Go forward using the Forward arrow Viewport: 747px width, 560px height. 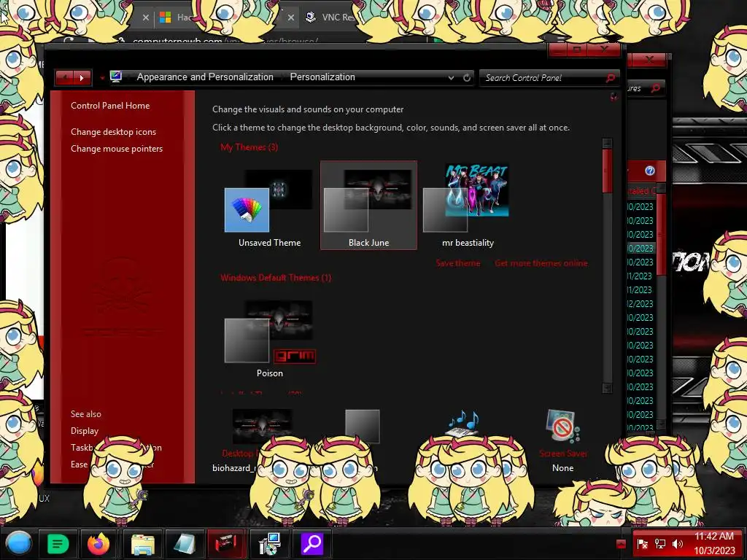tap(82, 77)
